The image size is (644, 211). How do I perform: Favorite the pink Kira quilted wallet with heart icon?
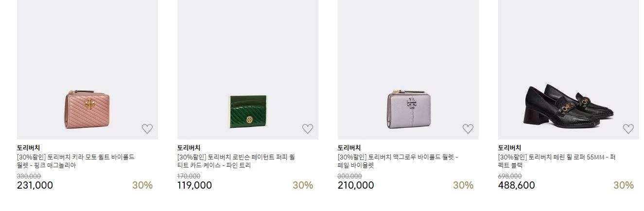pos(147,129)
